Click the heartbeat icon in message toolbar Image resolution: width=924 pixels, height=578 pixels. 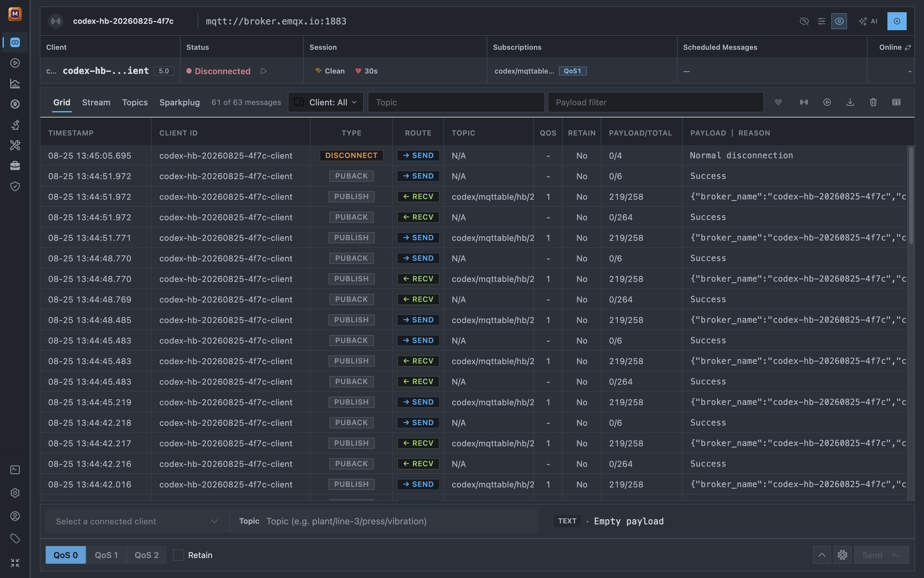coord(778,102)
